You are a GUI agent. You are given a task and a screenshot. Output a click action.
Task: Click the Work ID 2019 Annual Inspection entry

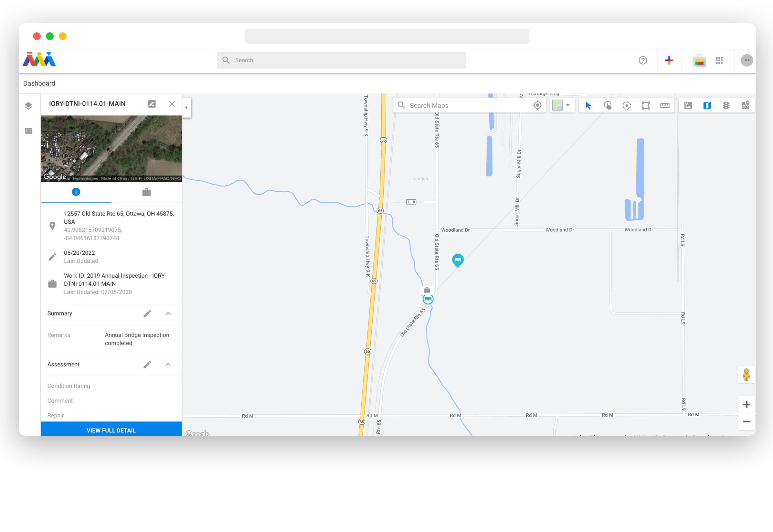pyautogui.click(x=115, y=280)
